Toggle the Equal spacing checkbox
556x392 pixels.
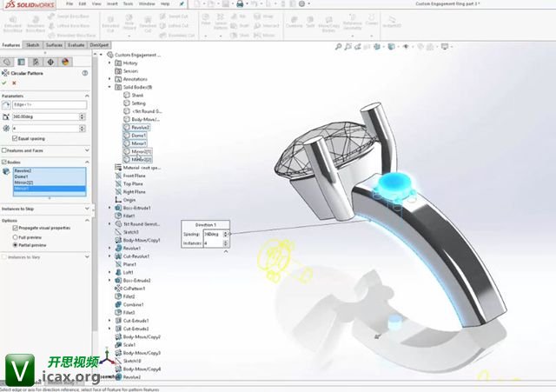tap(15, 138)
